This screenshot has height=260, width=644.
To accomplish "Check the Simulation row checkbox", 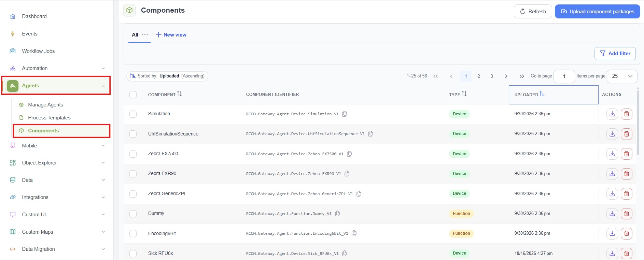I will coord(133,114).
